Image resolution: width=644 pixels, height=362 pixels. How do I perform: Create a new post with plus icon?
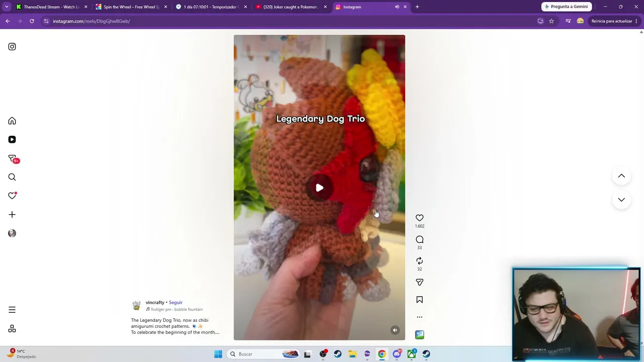(x=12, y=215)
